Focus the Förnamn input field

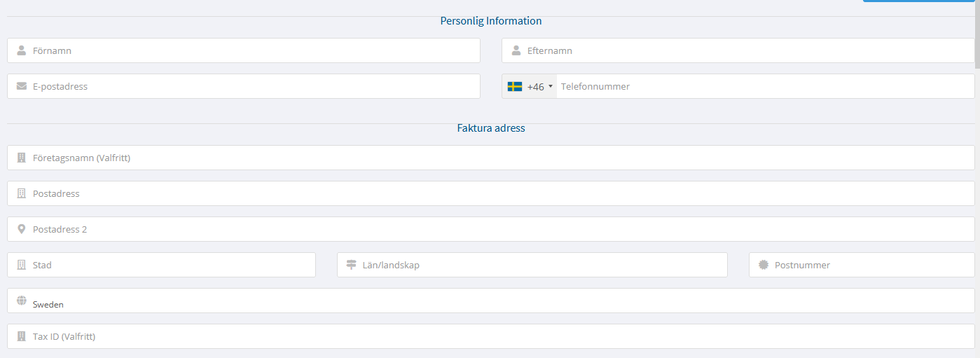(244, 50)
